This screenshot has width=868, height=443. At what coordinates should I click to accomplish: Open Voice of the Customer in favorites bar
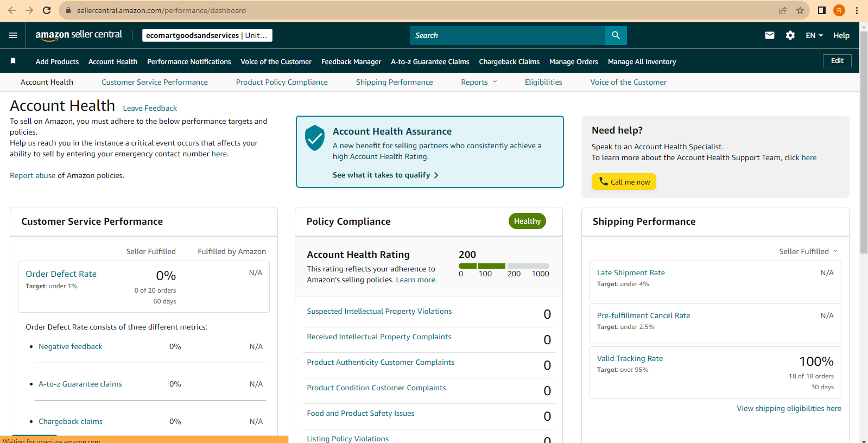click(x=276, y=61)
